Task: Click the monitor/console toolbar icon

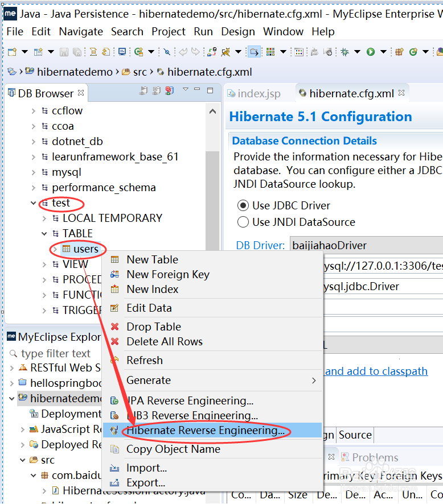Action: click(122, 52)
